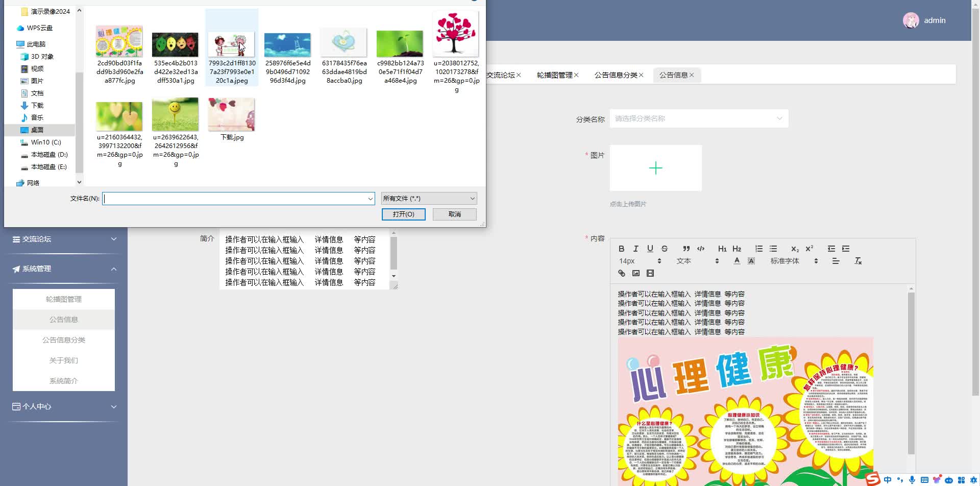The width and height of the screenshot is (980, 486).
Task: Switch to the 轮播图管理 tab
Action: (x=554, y=75)
